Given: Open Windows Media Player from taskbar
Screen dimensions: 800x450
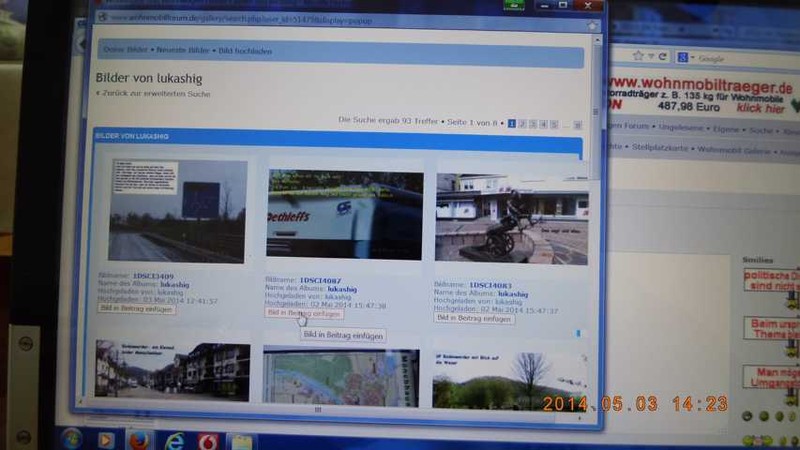Looking at the screenshot, I should [106, 439].
